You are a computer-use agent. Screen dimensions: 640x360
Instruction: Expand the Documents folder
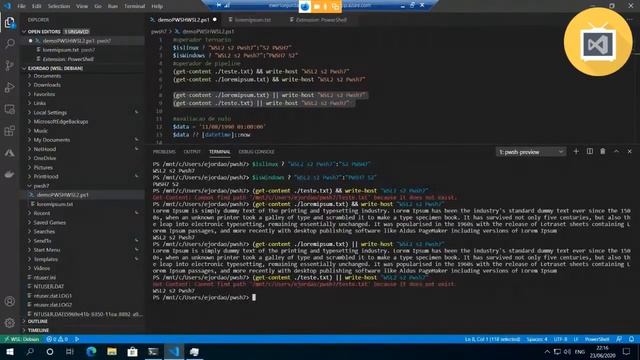click(47, 76)
